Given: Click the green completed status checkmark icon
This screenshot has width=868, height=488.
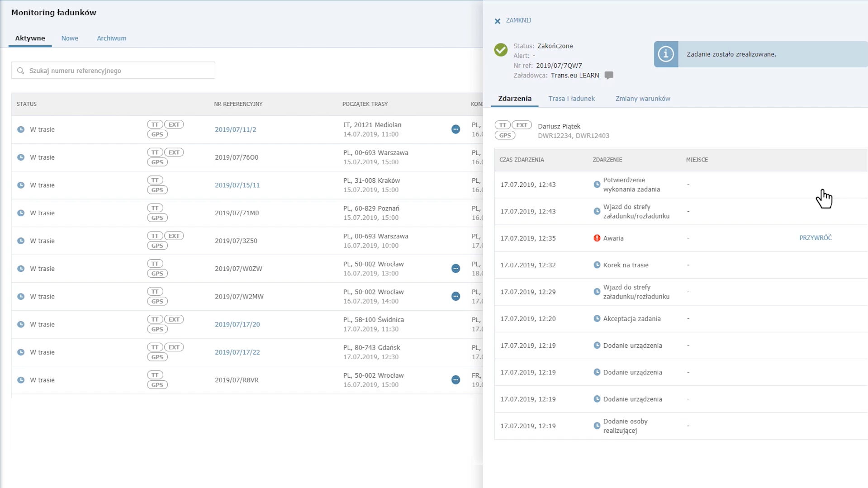Looking at the screenshot, I should pyautogui.click(x=501, y=50).
